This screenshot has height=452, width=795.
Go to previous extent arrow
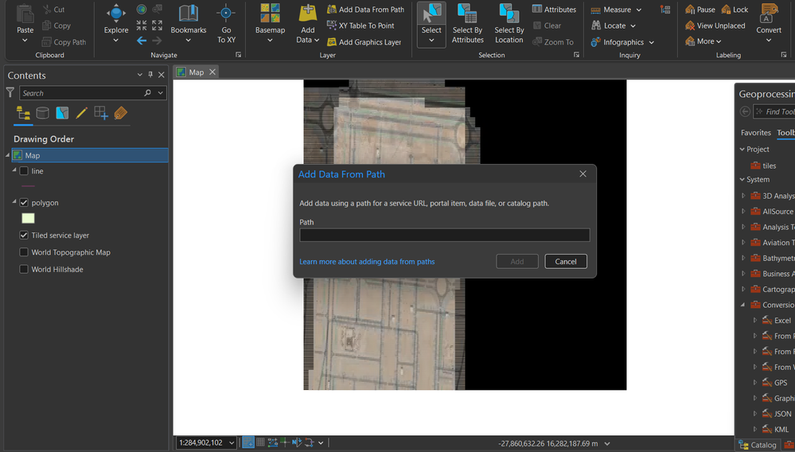coord(141,41)
